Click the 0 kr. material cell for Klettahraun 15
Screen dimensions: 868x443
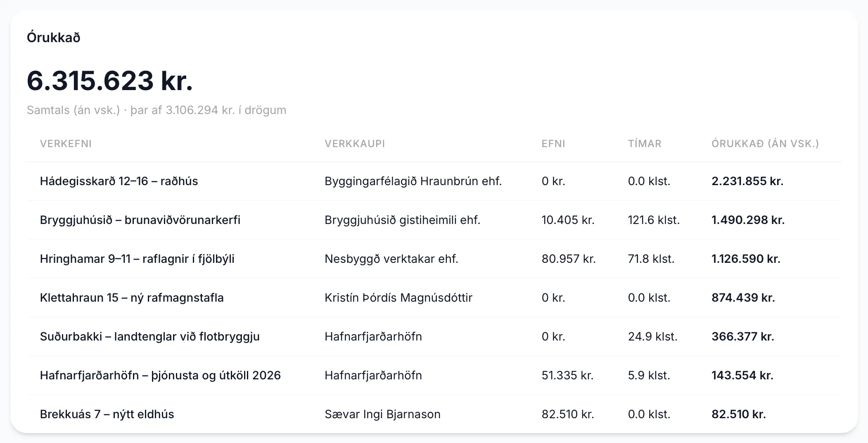click(553, 298)
